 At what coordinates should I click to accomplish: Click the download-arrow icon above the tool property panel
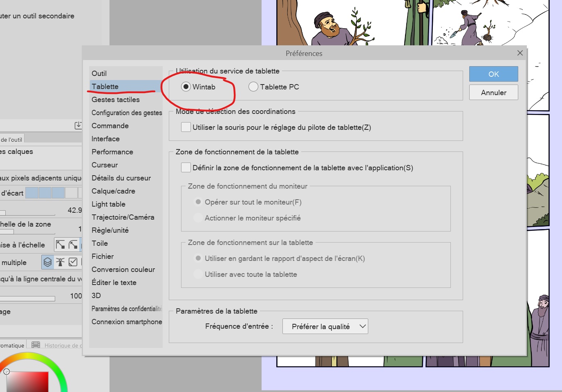[78, 125]
